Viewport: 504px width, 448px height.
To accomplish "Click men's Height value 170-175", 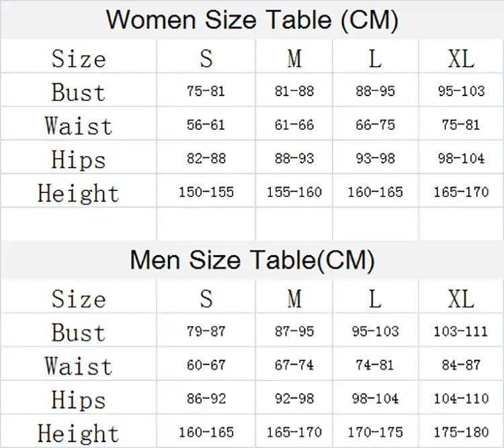I will click(375, 433).
